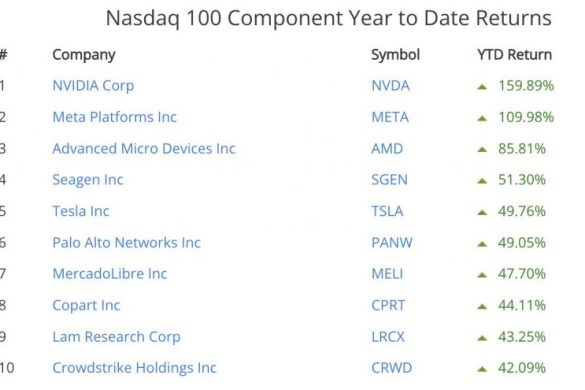585x390 pixels.
Task: Click the green up arrow beside 159.89%
Action: click(x=482, y=87)
